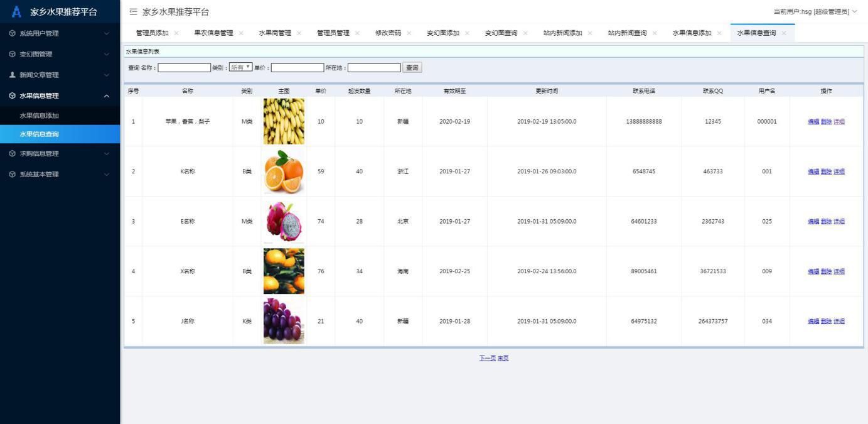
Task: Click the 系统用户管理 sidebar icon
Action: [x=13, y=33]
